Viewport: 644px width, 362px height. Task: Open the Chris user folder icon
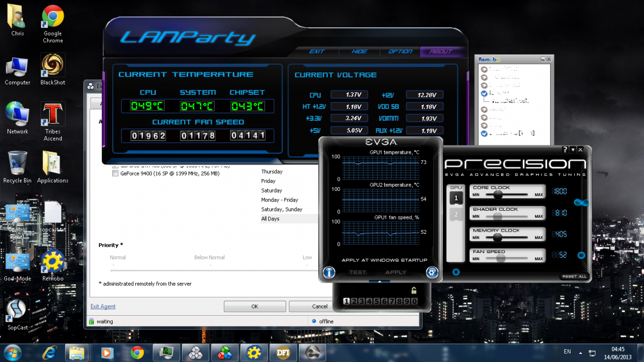[x=18, y=20]
